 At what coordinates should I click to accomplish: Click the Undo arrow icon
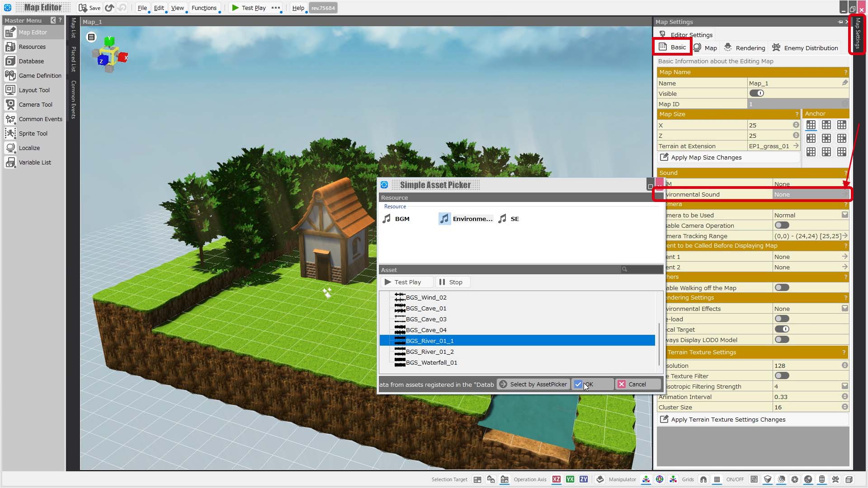click(x=109, y=8)
